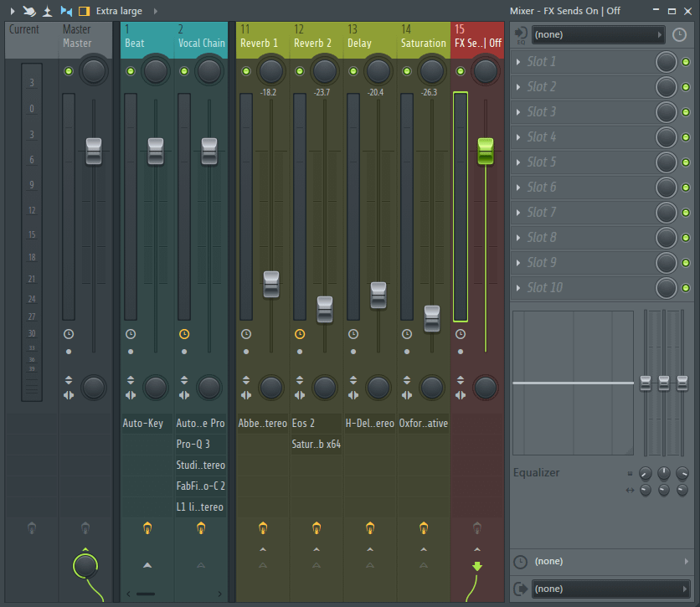The height and width of the screenshot is (607, 700).
Task: Click the green send arrow on track 15
Action: [476, 566]
